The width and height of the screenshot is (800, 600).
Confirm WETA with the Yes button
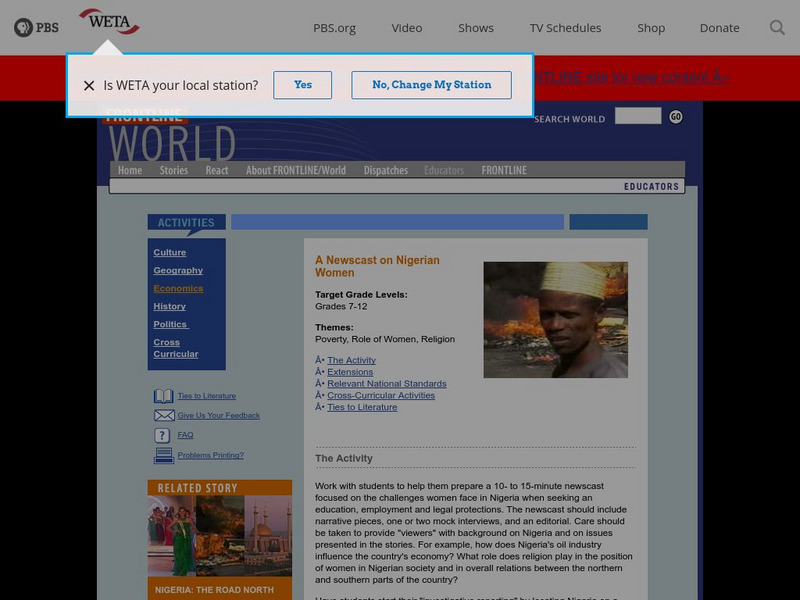(303, 85)
